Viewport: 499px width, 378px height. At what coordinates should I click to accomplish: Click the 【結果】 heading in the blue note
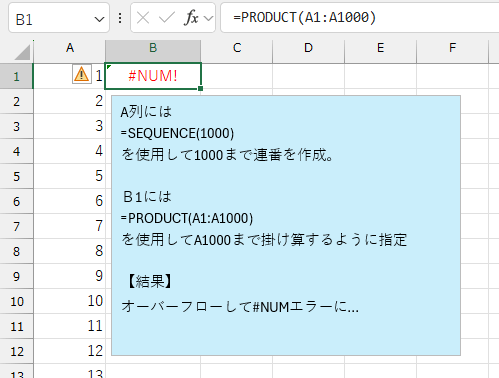(150, 282)
